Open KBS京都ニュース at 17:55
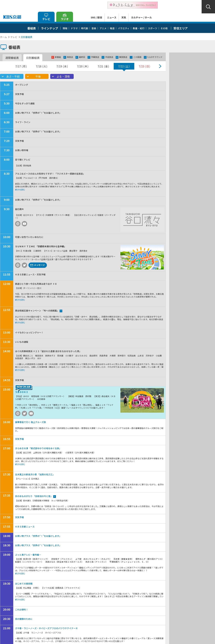Viewport: 215px width, 644px height. (25, 527)
